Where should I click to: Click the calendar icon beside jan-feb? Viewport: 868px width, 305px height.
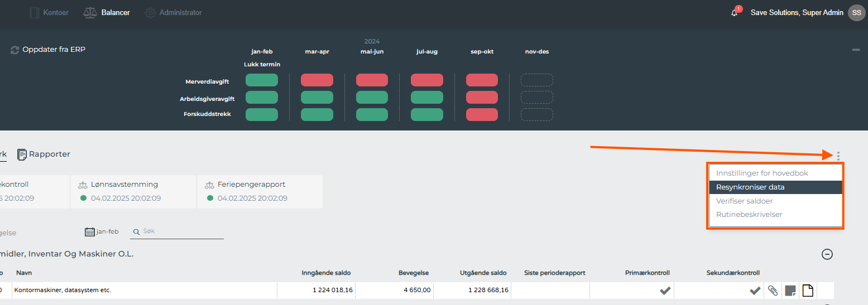[89, 232]
